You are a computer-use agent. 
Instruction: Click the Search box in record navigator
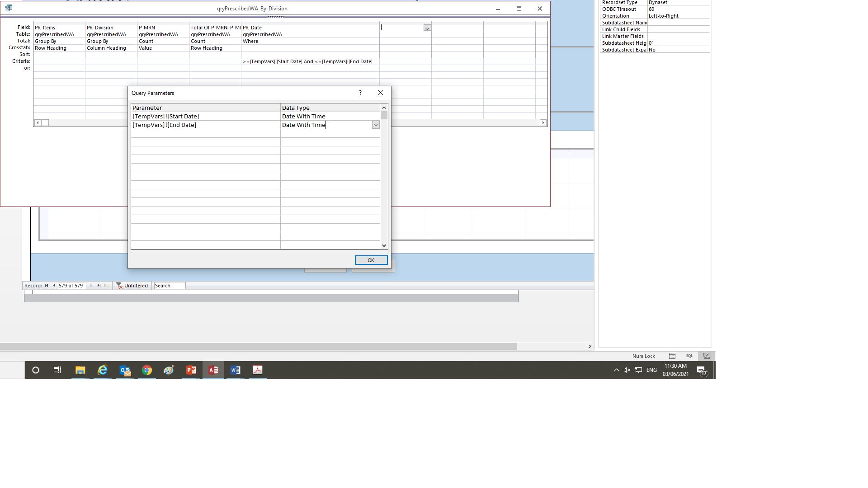(170, 286)
